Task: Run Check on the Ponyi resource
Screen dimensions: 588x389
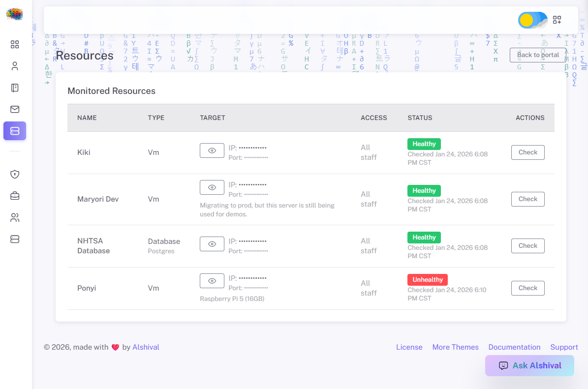Action: click(x=527, y=288)
